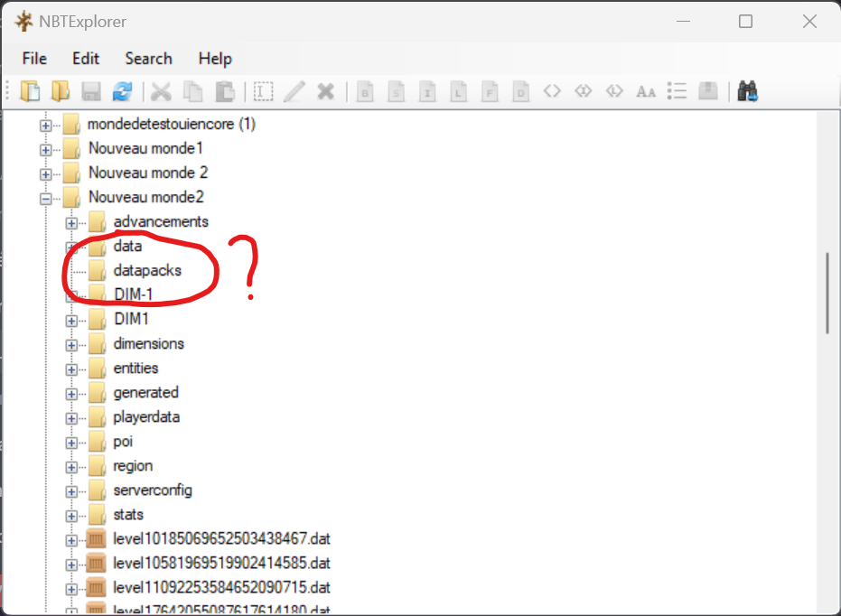Select the data folder row
The height and width of the screenshot is (616, 841).
(127, 246)
